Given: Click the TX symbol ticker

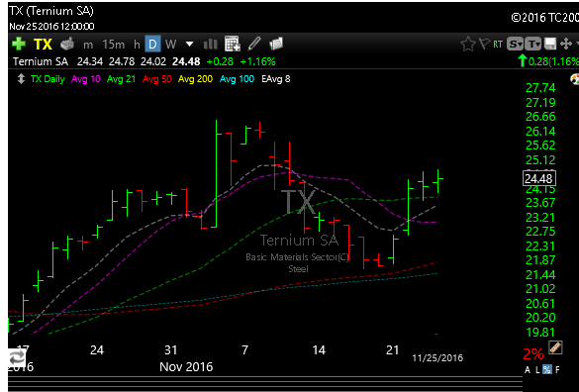Looking at the screenshot, I should pos(43,45).
